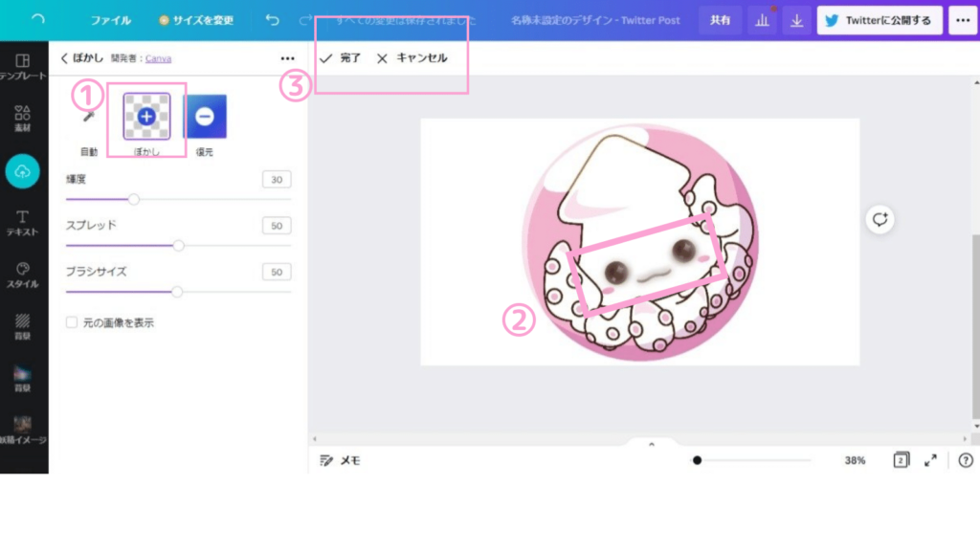
Task: Click キャンセル to discard blur
Action: [412, 58]
